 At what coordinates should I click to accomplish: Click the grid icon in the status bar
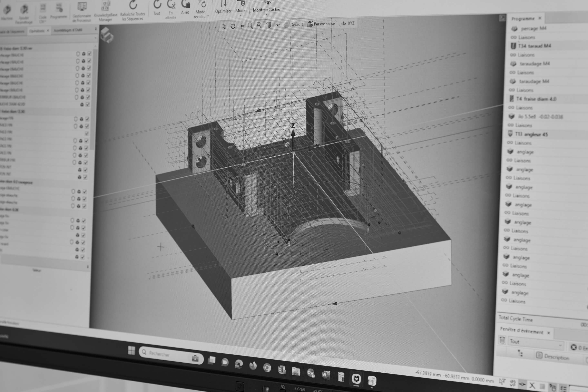pos(542,386)
